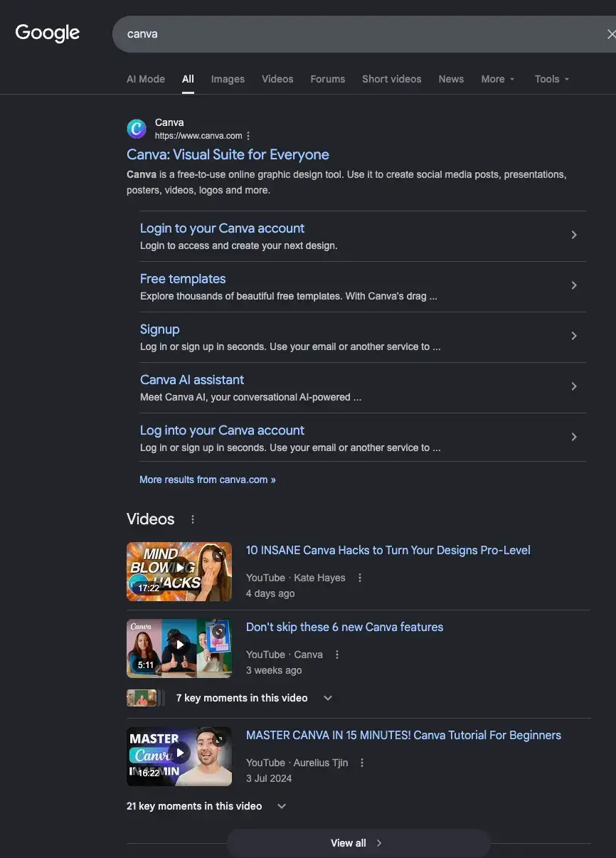Click chevron on Login to your Canva account
This screenshot has width=616, height=858.
pos(574,235)
